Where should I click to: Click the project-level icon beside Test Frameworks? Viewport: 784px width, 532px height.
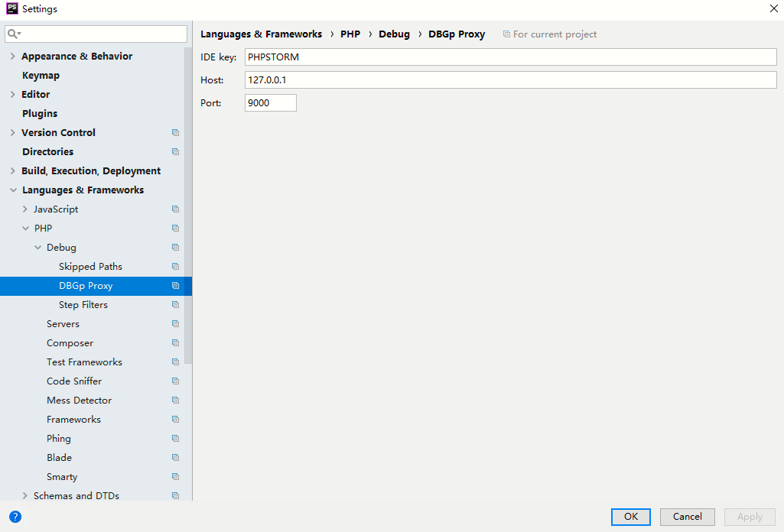point(175,362)
